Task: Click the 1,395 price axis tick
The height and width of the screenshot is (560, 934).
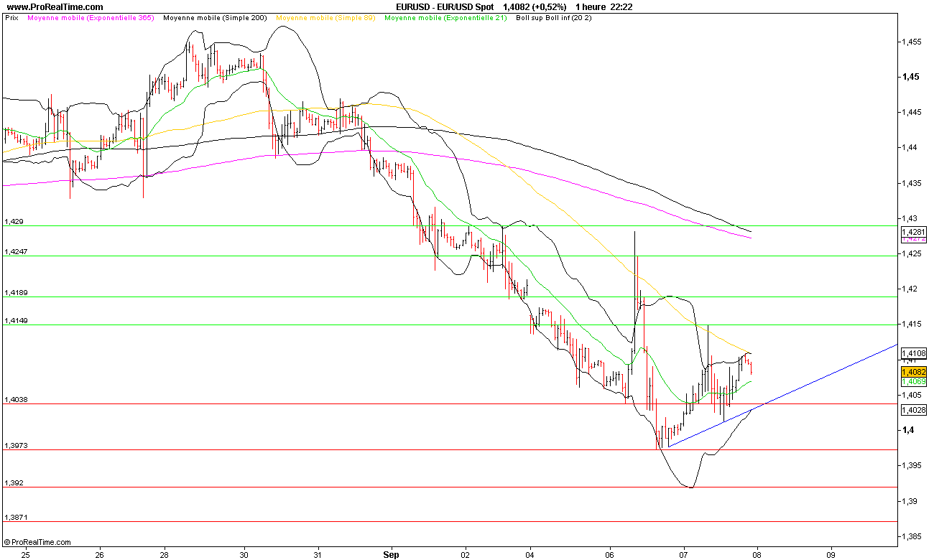Action: 913,466
